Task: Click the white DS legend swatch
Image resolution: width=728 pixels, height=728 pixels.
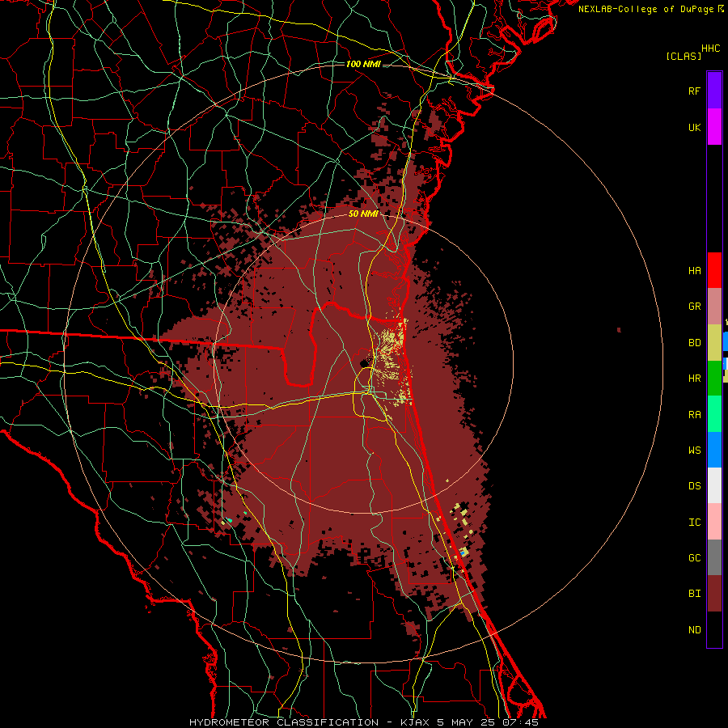Action: point(714,485)
